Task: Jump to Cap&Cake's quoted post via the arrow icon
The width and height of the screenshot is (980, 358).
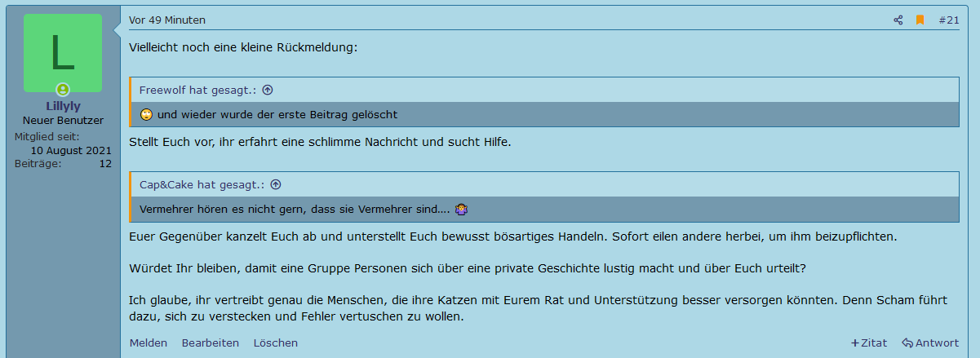Action: pyautogui.click(x=276, y=185)
